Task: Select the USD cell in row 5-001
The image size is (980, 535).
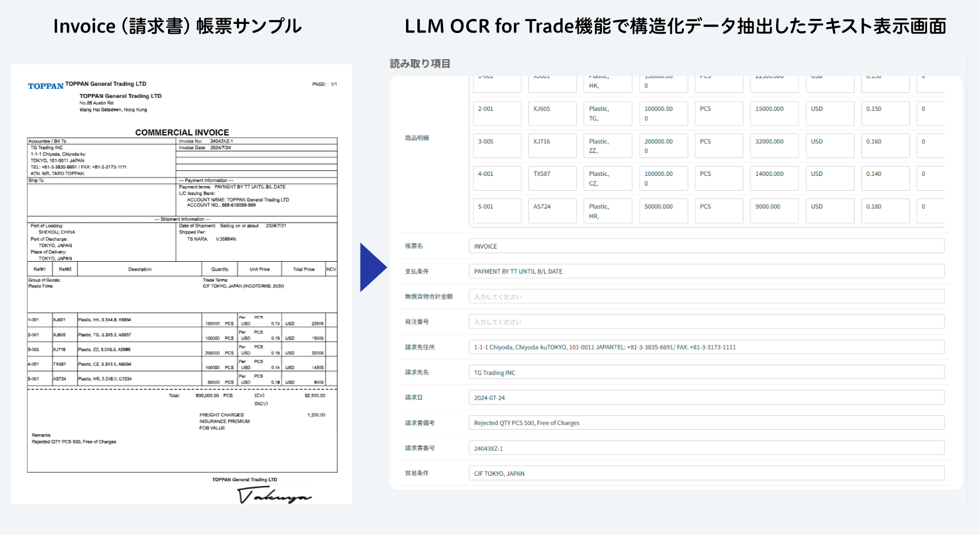Action: (830, 211)
